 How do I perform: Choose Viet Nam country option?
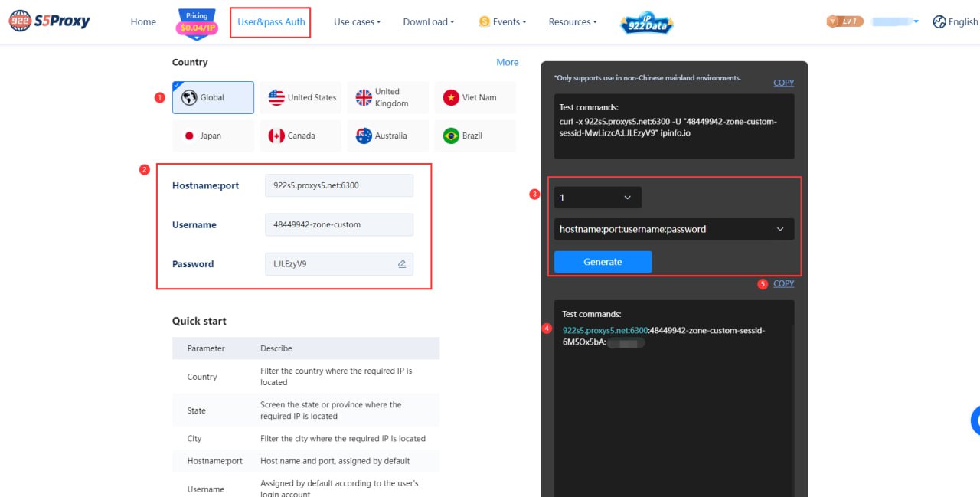point(475,97)
